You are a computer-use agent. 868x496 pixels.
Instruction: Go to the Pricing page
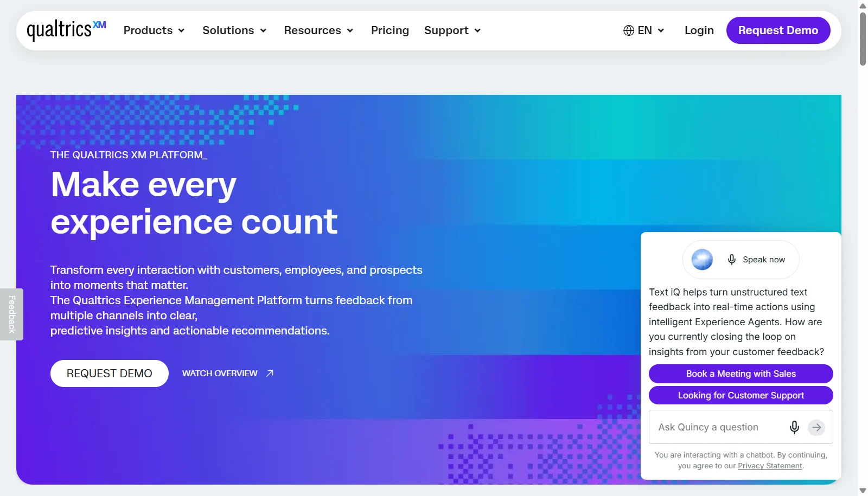click(390, 30)
